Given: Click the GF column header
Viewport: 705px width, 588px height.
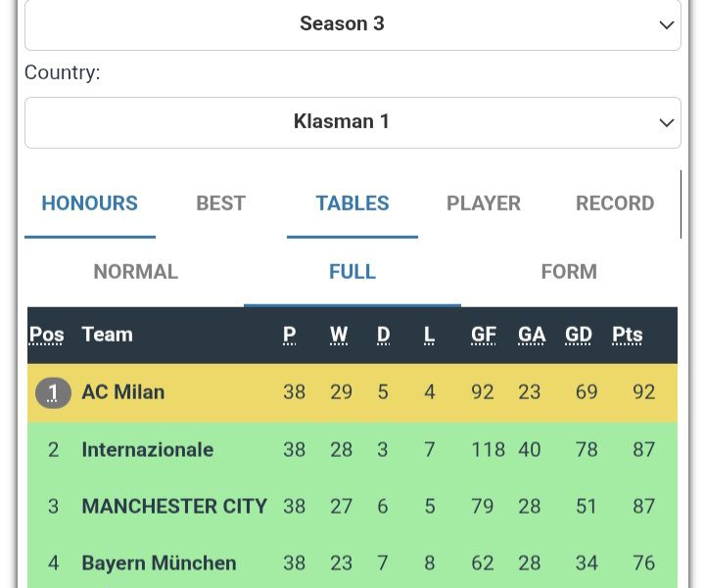Looking at the screenshot, I should pos(483,335).
